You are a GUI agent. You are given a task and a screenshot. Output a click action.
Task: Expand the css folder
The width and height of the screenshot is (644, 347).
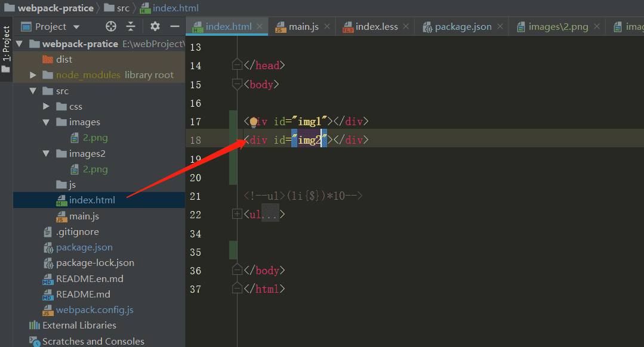tap(46, 107)
